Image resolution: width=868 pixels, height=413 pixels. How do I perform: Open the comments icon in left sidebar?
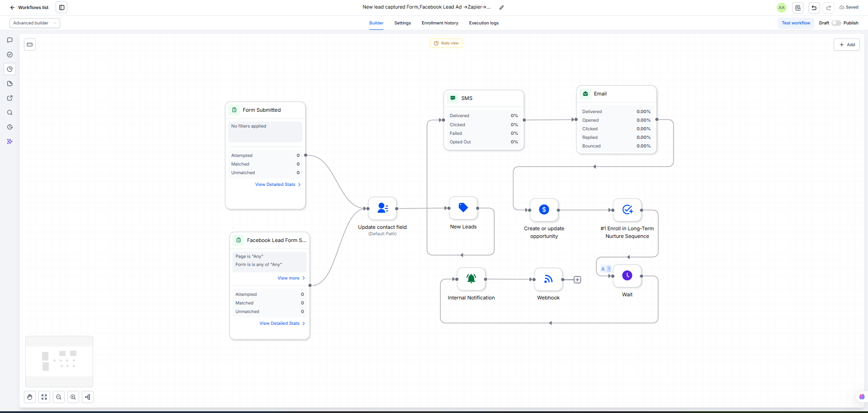(10, 40)
